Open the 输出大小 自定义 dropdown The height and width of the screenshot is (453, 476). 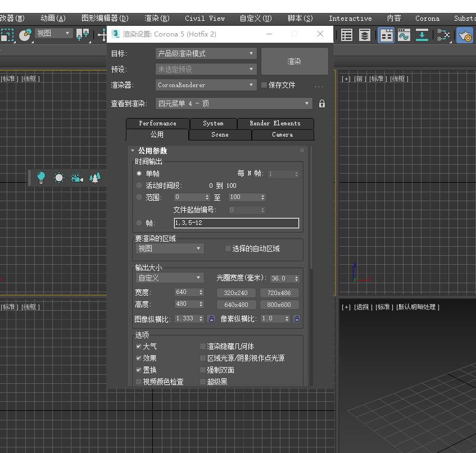(170, 278)
